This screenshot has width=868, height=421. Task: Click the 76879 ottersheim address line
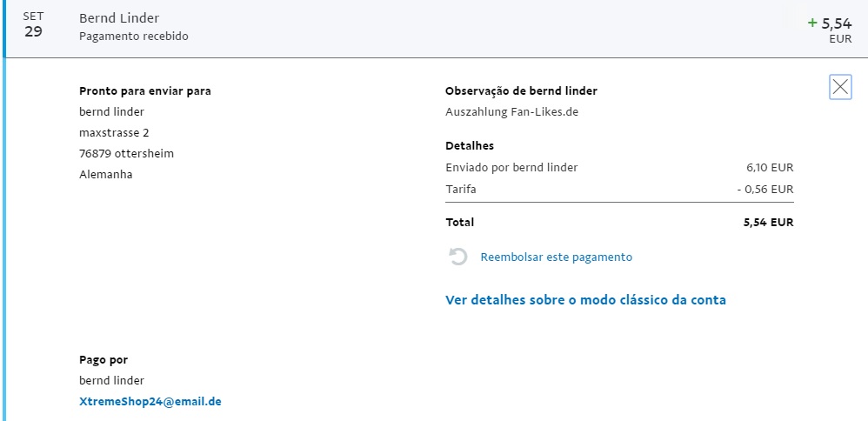click(126, 153)
